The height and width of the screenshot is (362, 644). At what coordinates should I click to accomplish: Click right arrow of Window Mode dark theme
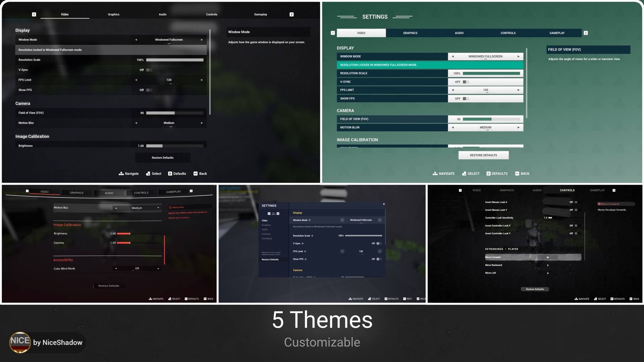(x=202, y=40)
